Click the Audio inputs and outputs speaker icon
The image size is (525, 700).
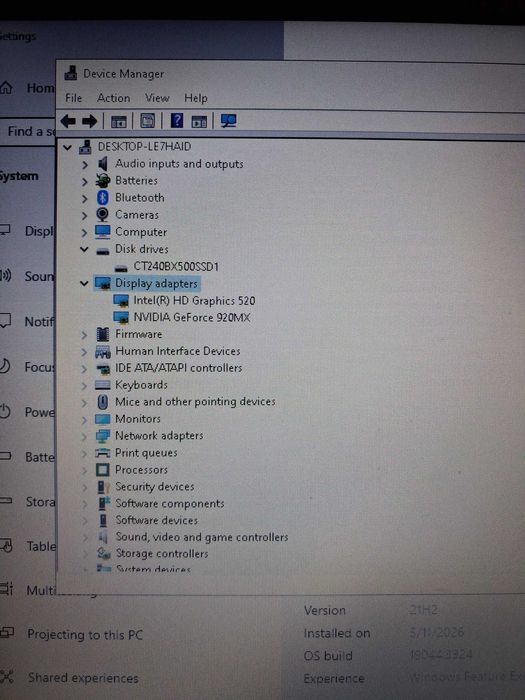(x=103, y=163)
